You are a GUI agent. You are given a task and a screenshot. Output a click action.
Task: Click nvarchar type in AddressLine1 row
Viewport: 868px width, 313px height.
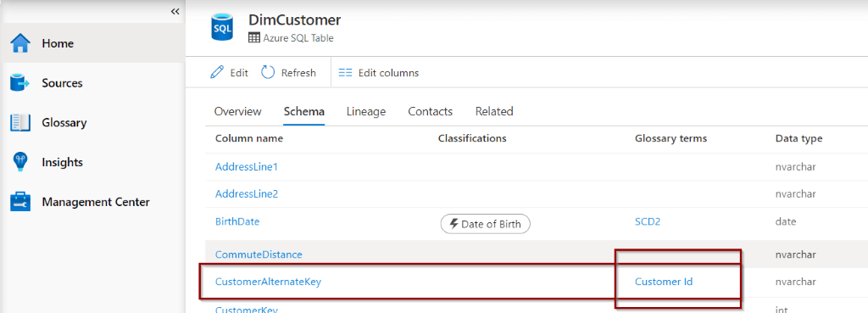[795, 167]
